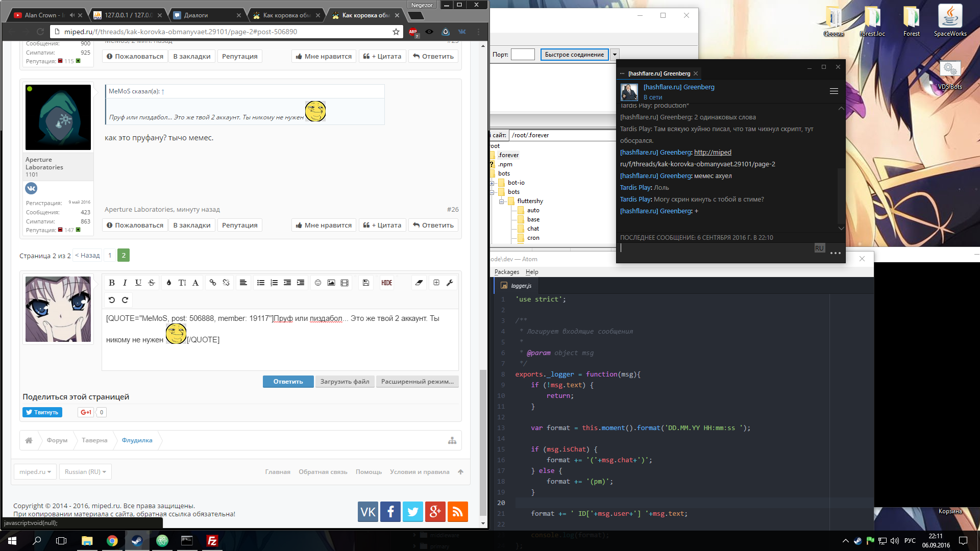The height and width of the screenshot is (551, 980).
Task: Open the Packages menu in Atom
Action: (507, 272)
